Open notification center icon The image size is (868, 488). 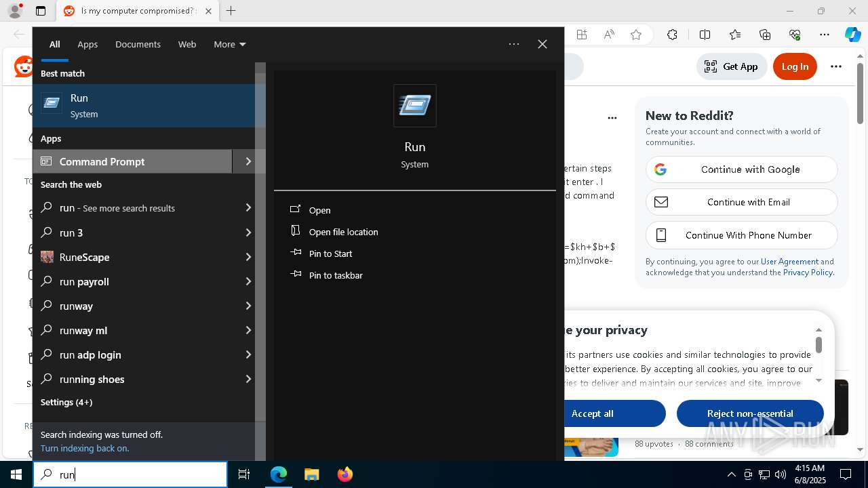click(846, 474)
